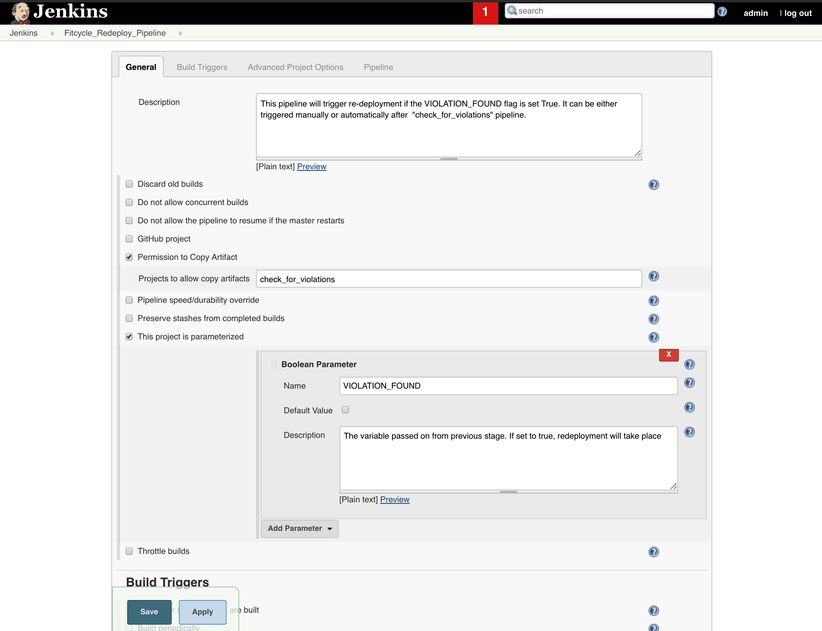Open the admin user link
Screen dimensions: 822x631
(x=755, y=13)
